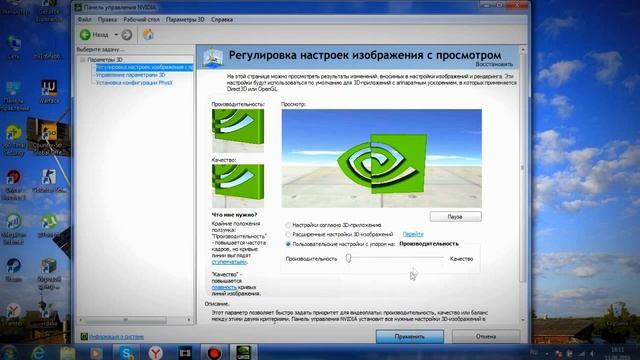Open the Home icon in NVIDIA toolbar
This screenshot has height=360, width=640.
pos(148,34)
